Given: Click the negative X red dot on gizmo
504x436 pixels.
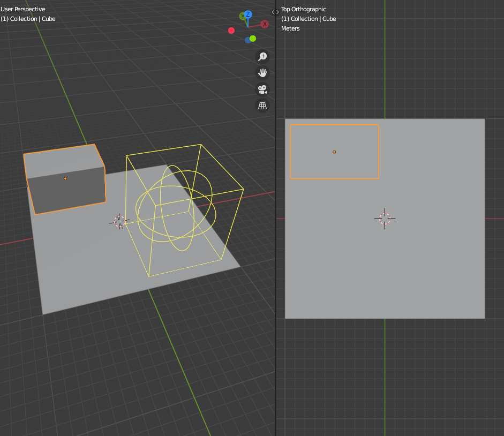Looking at the screenshot, I should (x=231, y=31).
